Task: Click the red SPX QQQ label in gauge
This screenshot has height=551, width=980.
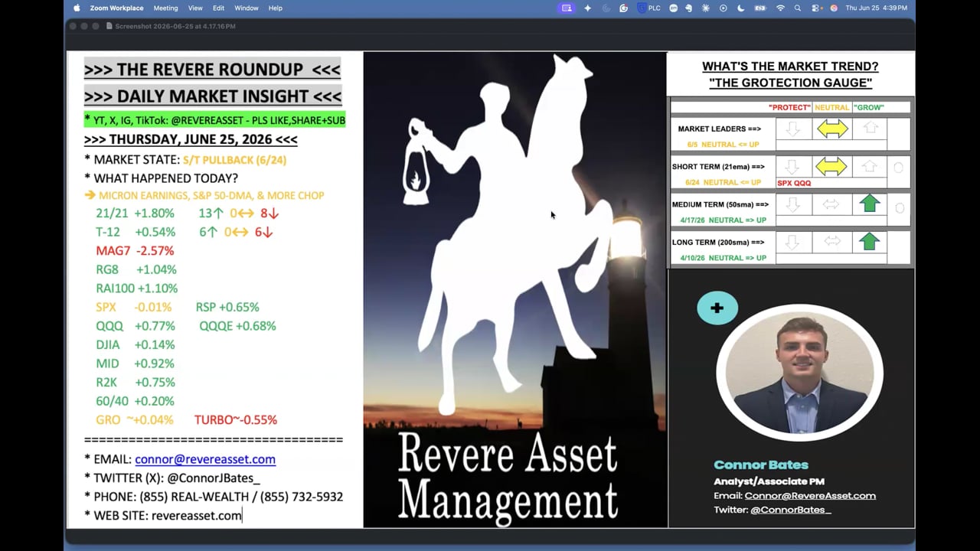Action: tap(794, 183)
